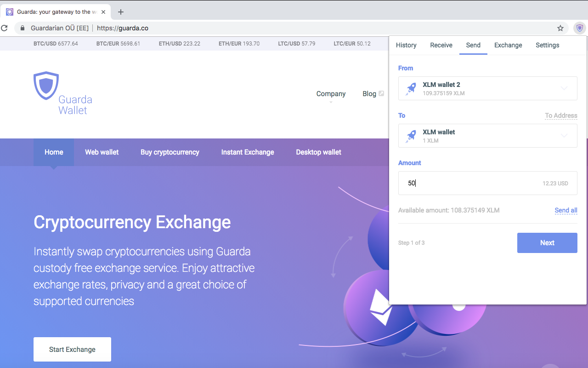Switch to To Address mode
This screenshot has width=588, height=368.
(x=561, y=115)
